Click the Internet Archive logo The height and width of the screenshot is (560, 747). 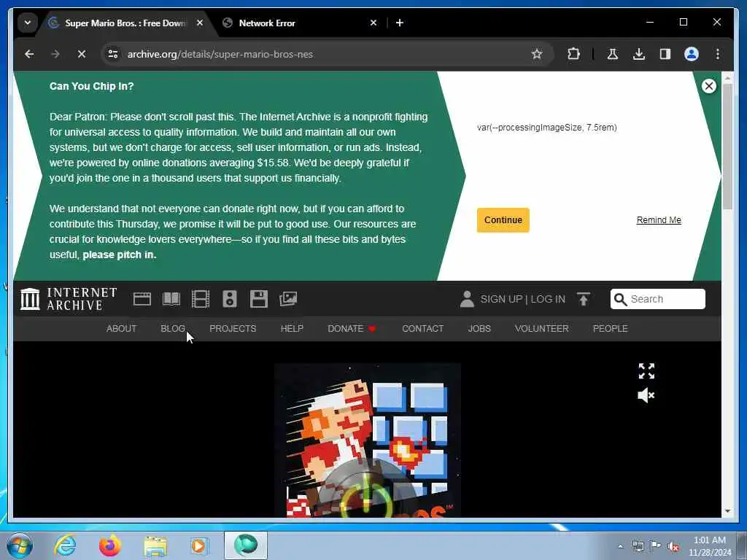click(69, 299)
